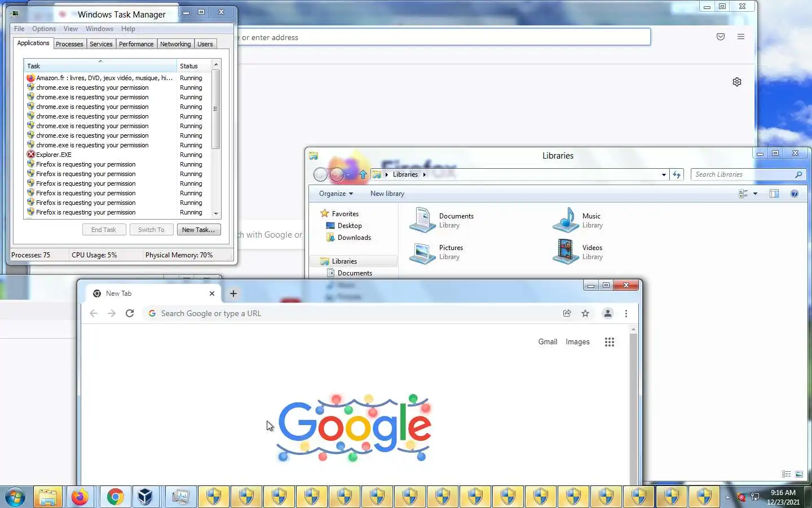Viewport: 812px width, 508px height.
Task: Open VirtualBox from the taskbar
Action: pyautogui.click(x=145, y=497)
